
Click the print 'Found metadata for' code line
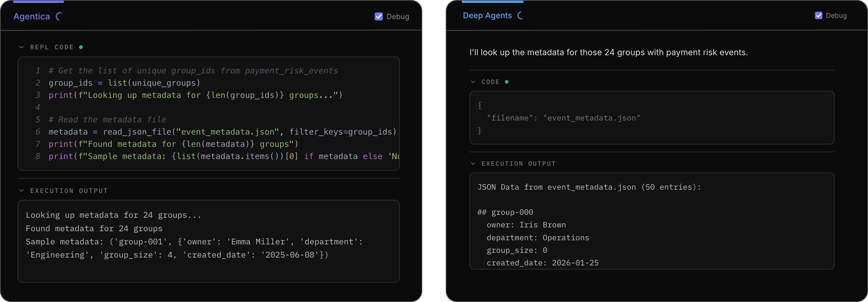173,144
